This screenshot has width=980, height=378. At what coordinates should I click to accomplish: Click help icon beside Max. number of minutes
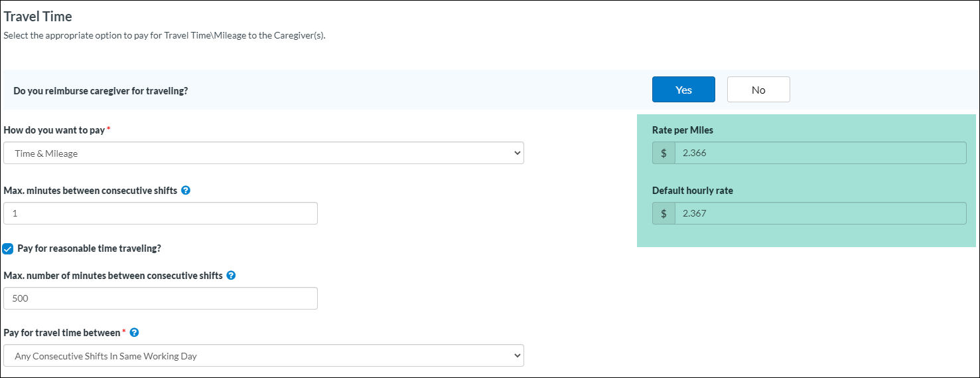231,276
